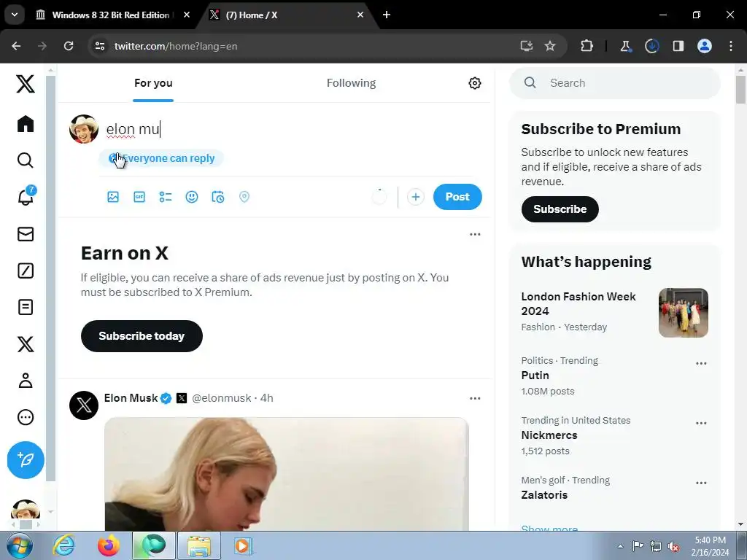Open more options for Earn on X card
Screen dimensions: 747x560
point(475,234)
